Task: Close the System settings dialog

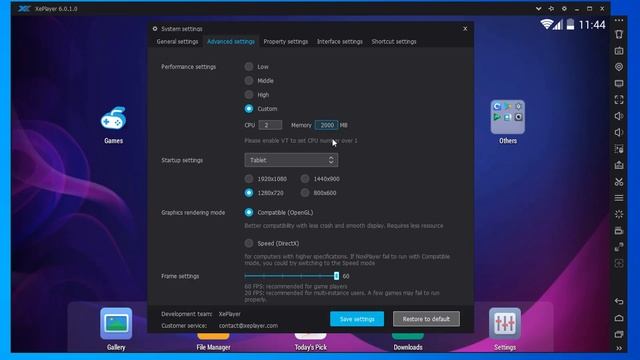Action: [465, 29]
